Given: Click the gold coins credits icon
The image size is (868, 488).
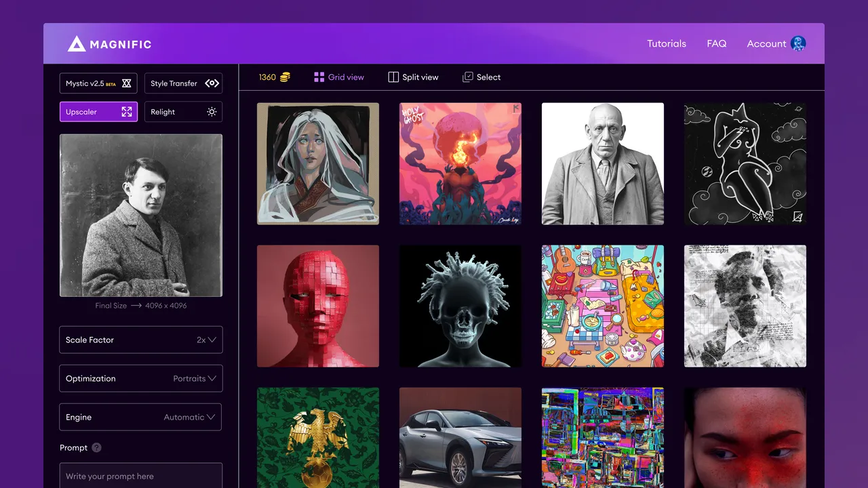Looking at the screenshot, I should point(285,77).
